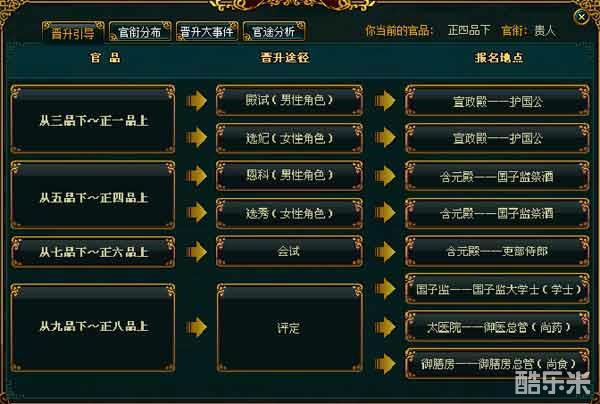This screenshot has height=404, width=600.
Task: Click the 会试 promotion path button
Action: click(289, 251)
